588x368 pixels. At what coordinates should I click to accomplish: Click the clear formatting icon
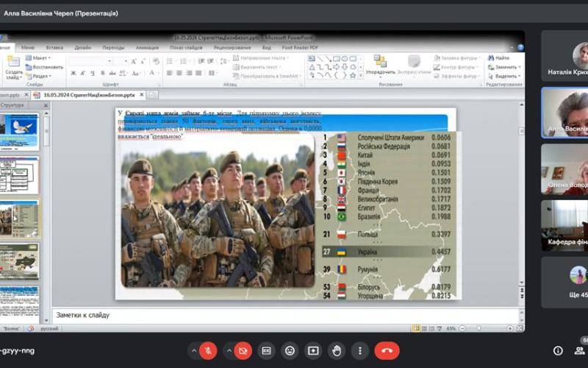click(157, 61)
